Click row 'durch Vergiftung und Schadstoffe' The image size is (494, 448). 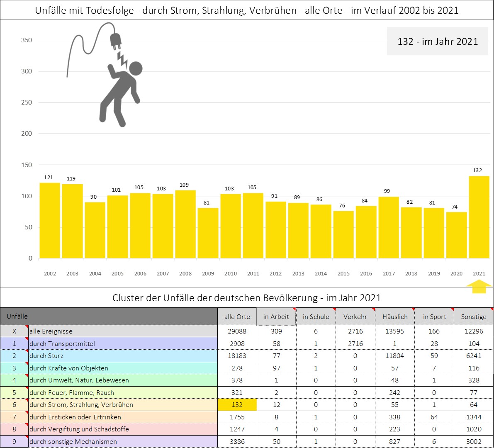point(123,429)
